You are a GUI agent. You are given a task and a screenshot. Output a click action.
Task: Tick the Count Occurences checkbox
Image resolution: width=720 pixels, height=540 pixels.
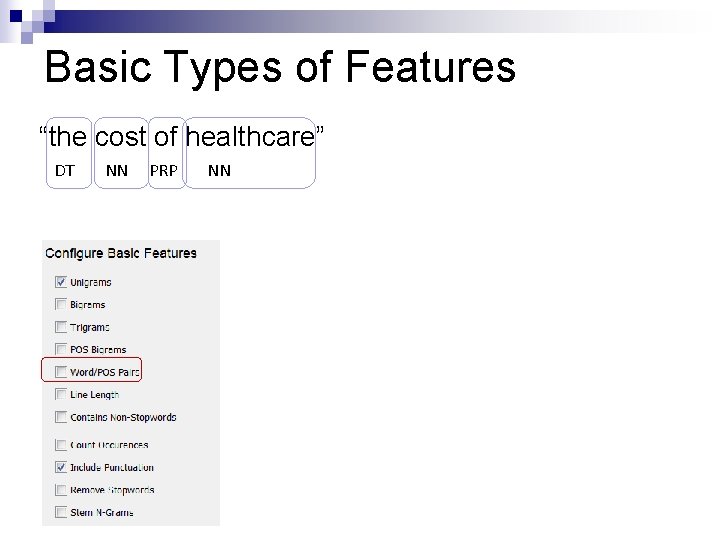[x=61, y=444]
